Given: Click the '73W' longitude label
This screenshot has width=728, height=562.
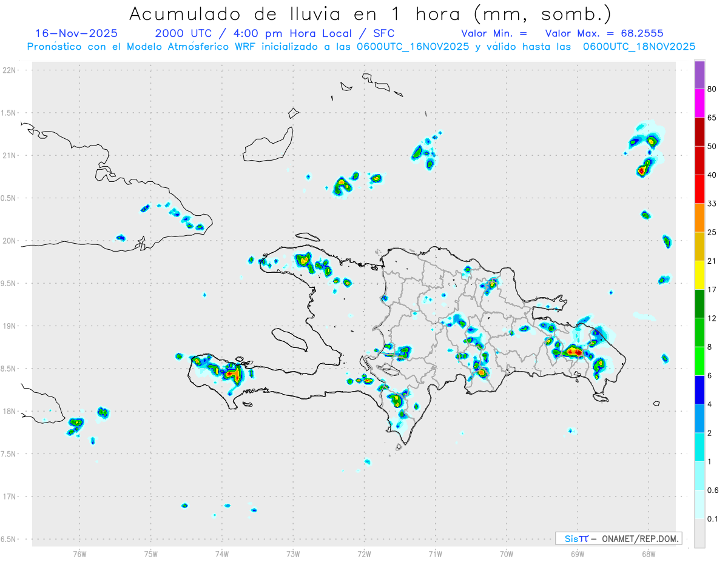Looking at the screenshot, I should point(293,554).
